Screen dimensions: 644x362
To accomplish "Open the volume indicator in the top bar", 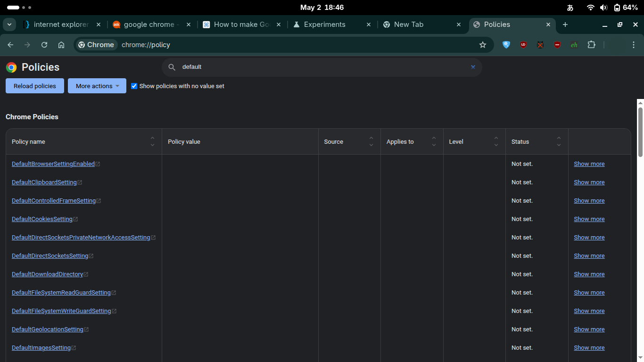I will coord(603,8).
